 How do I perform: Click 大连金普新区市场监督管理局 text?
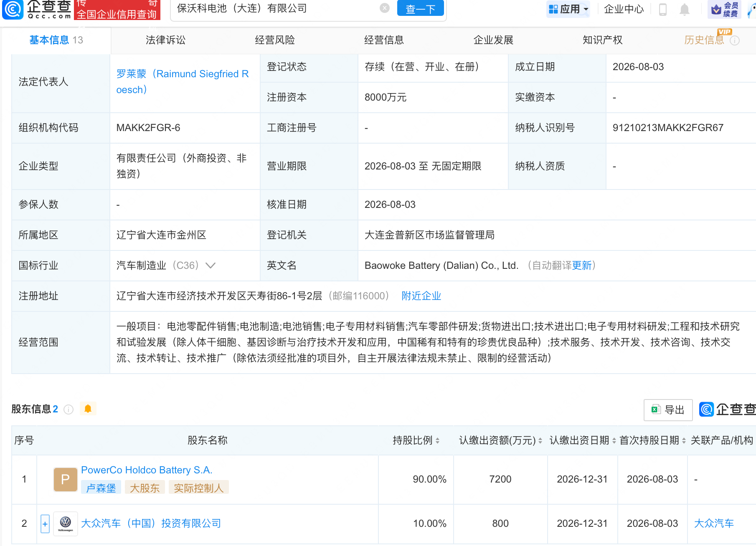(x=429, y=235)
